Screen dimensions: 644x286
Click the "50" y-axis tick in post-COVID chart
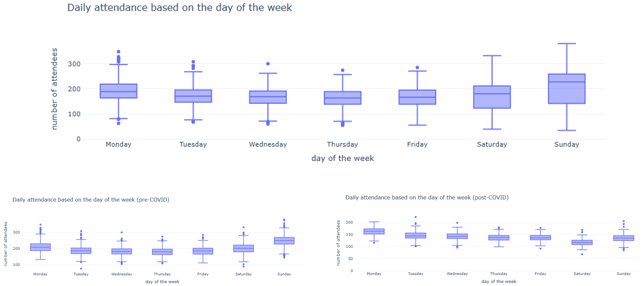(350, 259)
